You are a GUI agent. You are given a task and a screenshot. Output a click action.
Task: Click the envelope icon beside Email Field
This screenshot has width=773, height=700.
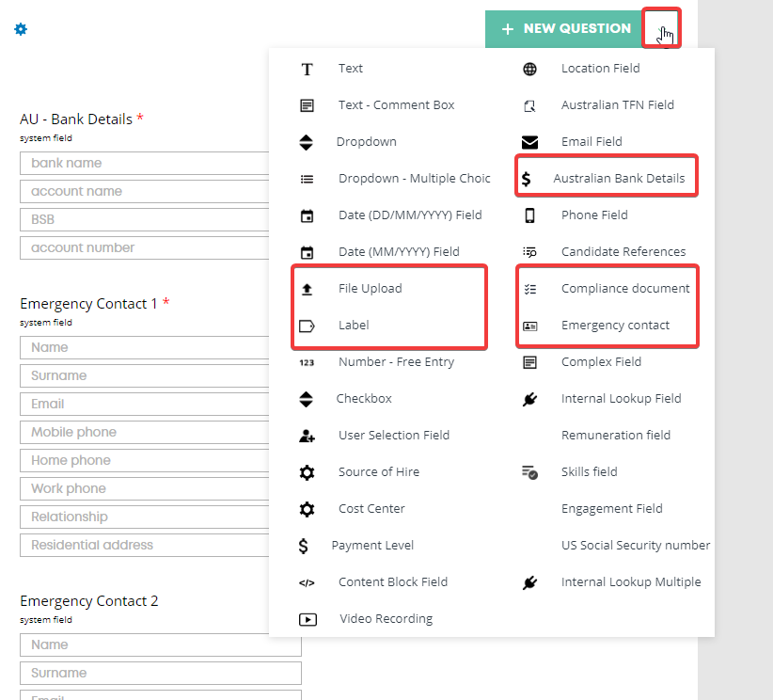point(530,141)
